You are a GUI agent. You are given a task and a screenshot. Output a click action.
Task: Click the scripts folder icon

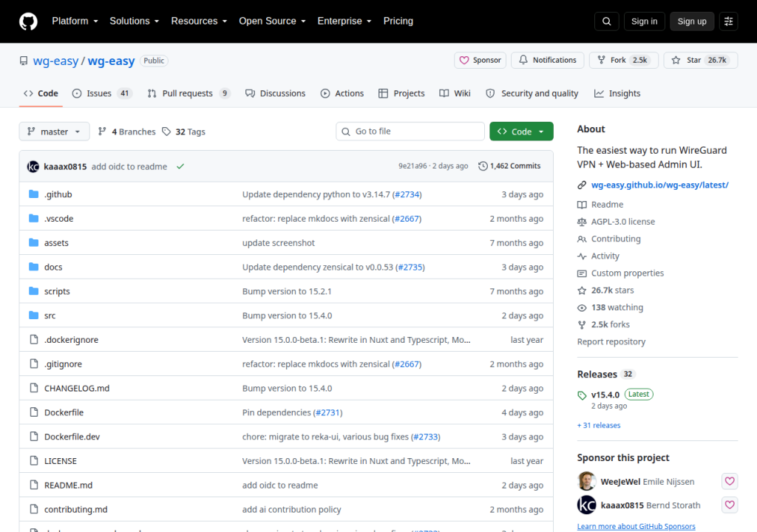tap(33, 290)
